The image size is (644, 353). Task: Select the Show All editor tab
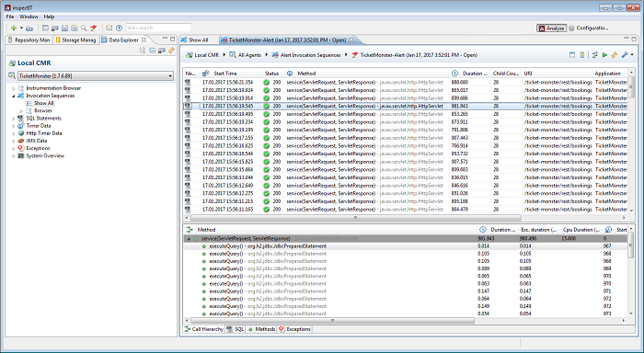[194, 40]
